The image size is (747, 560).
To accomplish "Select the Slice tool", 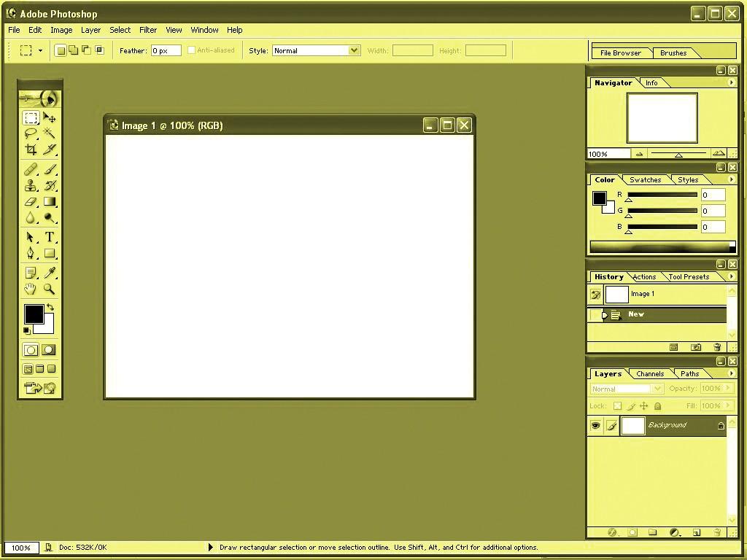I will click(50, 149).
